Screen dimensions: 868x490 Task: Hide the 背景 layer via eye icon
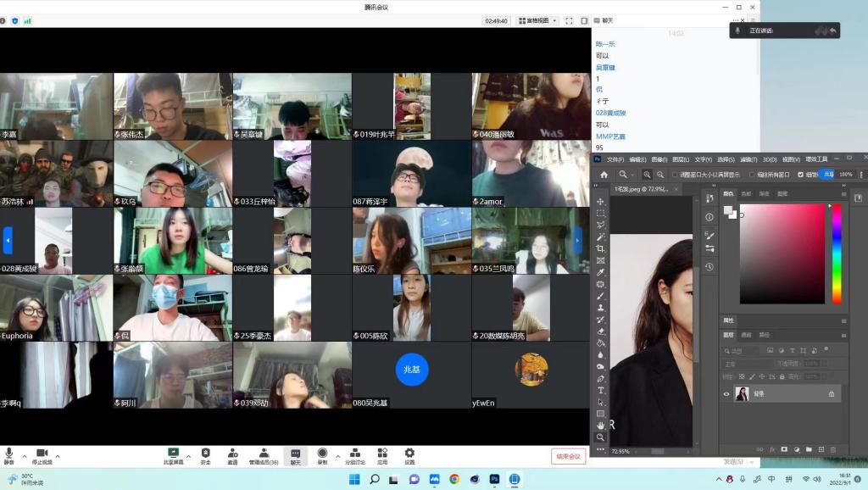point(726,393)
